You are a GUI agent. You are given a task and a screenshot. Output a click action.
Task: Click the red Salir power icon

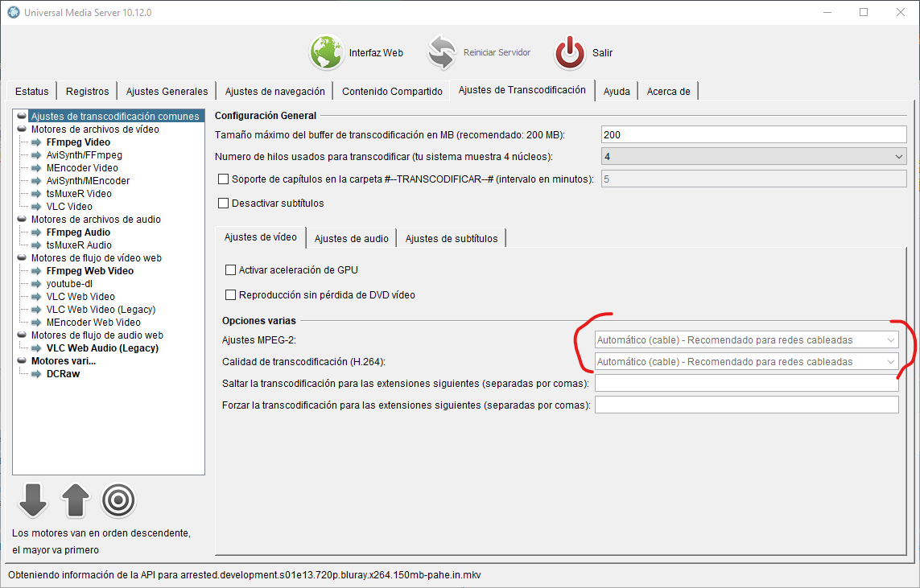[x=569, y=52]
